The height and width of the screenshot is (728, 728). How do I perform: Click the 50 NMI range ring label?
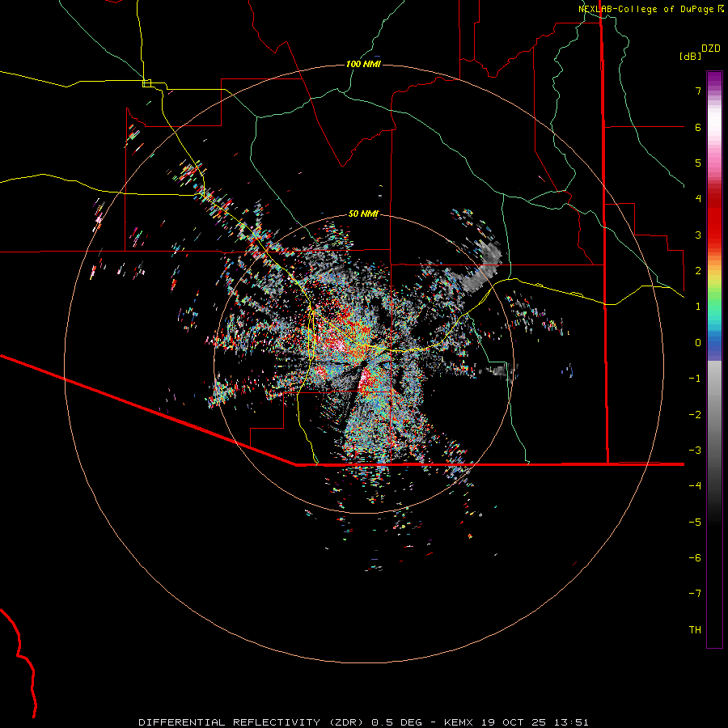click(x=363, y=214)
